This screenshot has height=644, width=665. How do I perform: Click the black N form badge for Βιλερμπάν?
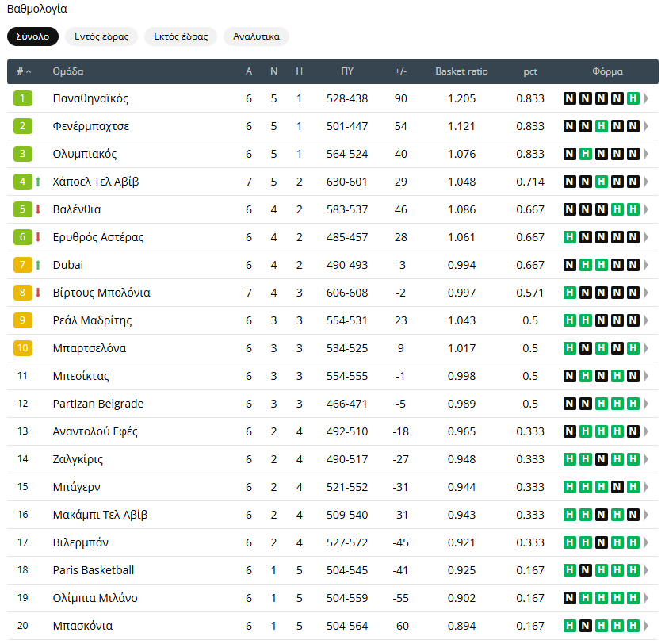[601, 542]
